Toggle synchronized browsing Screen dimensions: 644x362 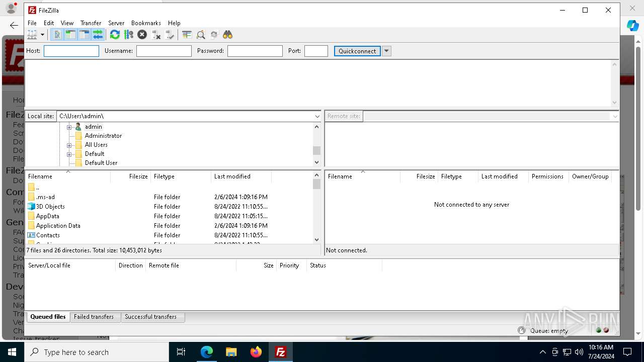pyautogui.click(x=214, y=35)
